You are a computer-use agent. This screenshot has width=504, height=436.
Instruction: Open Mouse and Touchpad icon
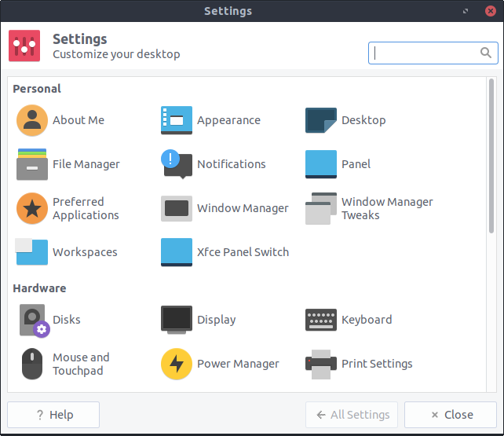[32, 364]
